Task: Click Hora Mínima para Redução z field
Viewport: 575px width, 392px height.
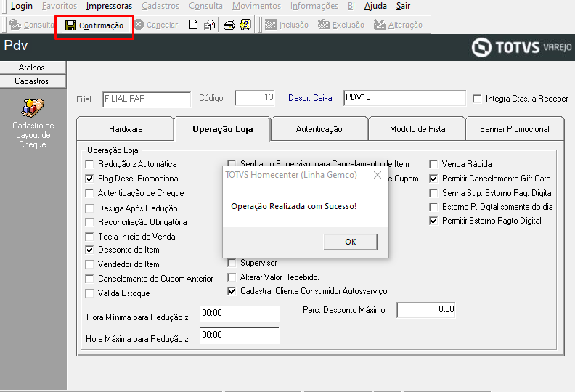Action: 240,314
